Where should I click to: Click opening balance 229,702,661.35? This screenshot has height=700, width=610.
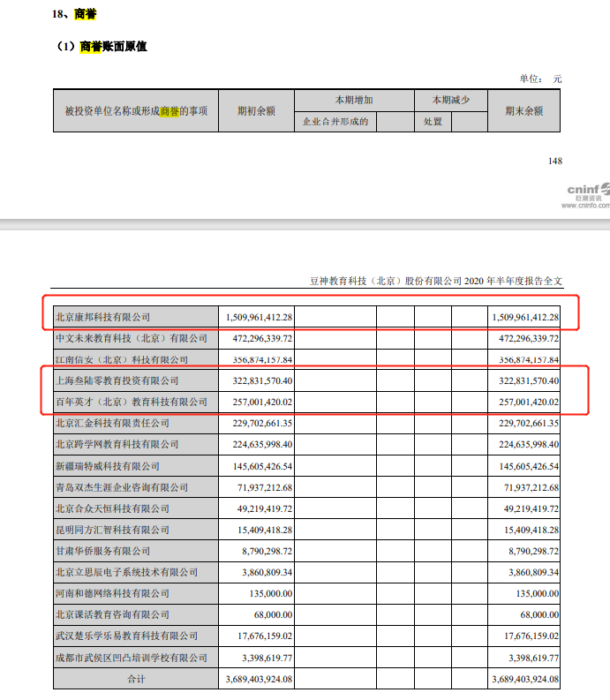tap(262, 423)
